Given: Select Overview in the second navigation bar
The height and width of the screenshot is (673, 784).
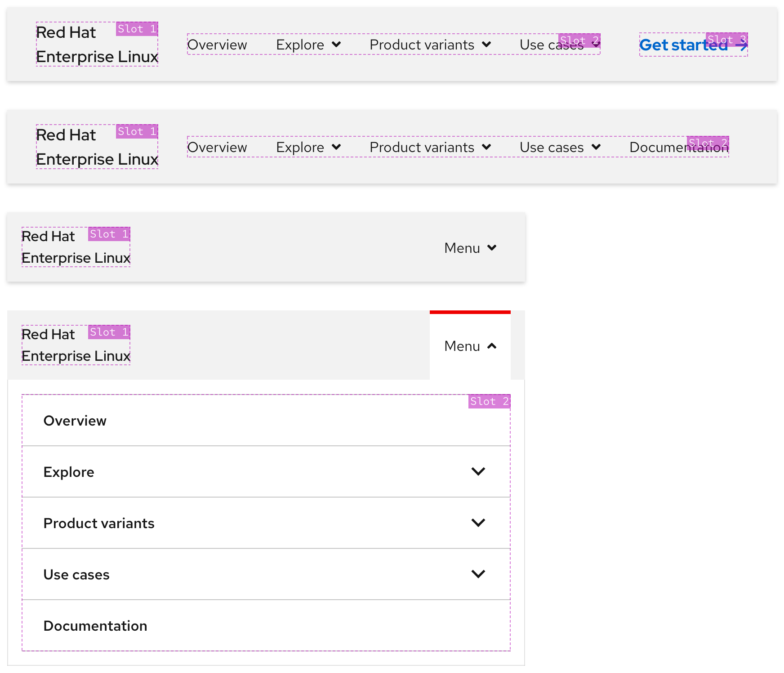Looking at the screenshot, I should coord(217,148).
